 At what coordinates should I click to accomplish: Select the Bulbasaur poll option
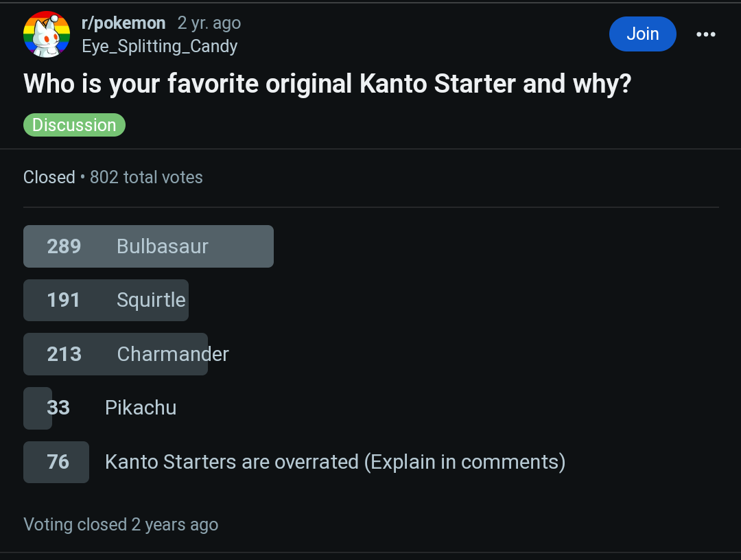(x=163, y=246)
